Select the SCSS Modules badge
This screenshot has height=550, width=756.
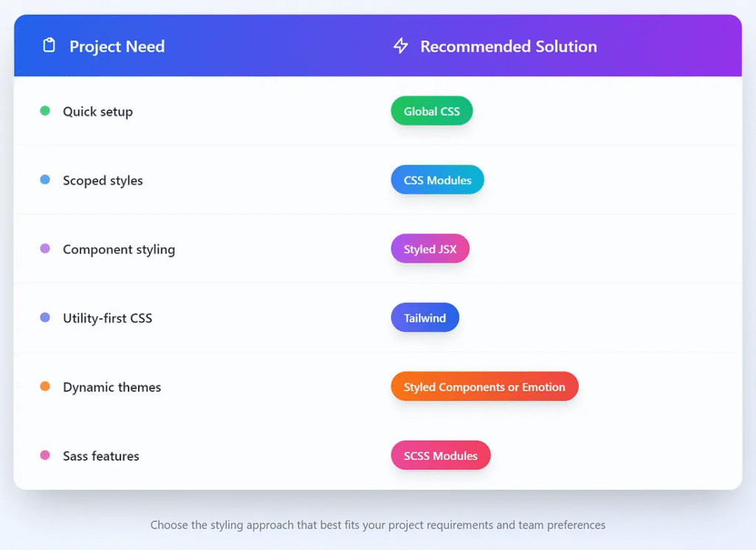(x=440, y=456)
